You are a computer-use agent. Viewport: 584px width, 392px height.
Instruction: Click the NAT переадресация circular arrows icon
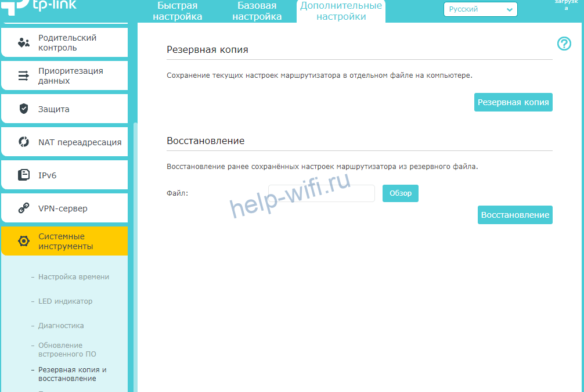point(24,142)
